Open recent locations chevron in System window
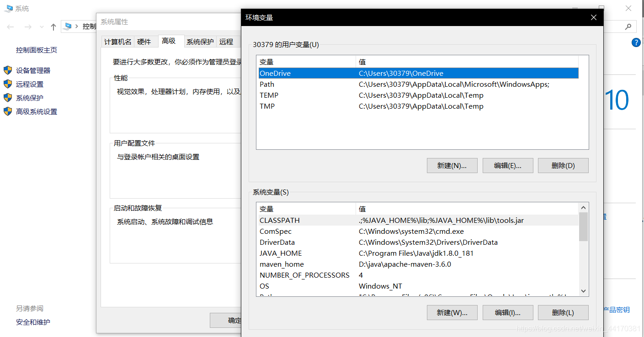The width and height of the screenshot is (644, 337). click(x=42, y=27)
